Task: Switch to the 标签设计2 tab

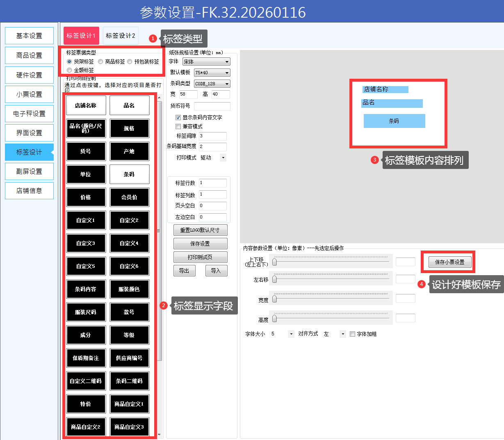Action: [121, 36]
